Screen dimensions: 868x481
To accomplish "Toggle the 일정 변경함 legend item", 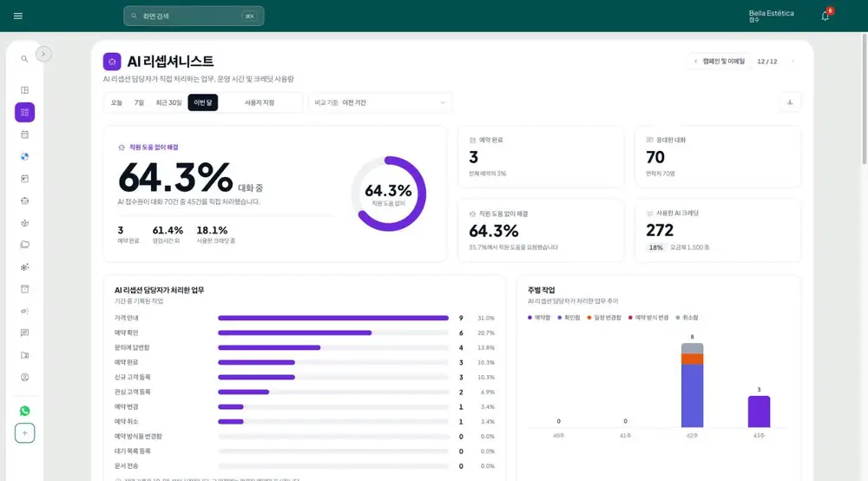I will tap(604, 318).
